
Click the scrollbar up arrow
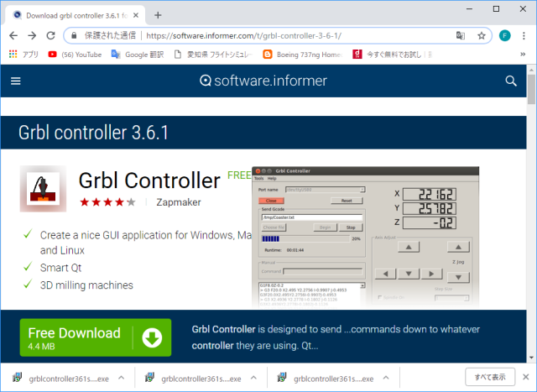click(531, 70)
